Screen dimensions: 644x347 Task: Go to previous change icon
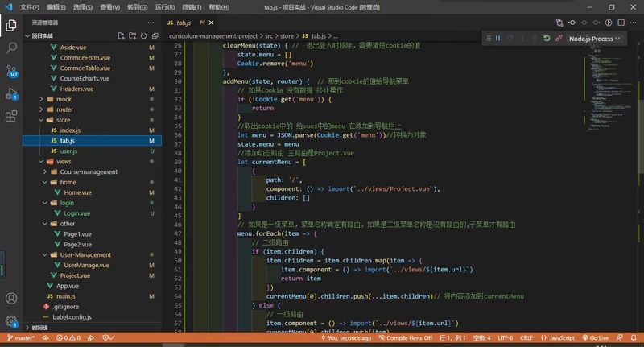point(572,23)
